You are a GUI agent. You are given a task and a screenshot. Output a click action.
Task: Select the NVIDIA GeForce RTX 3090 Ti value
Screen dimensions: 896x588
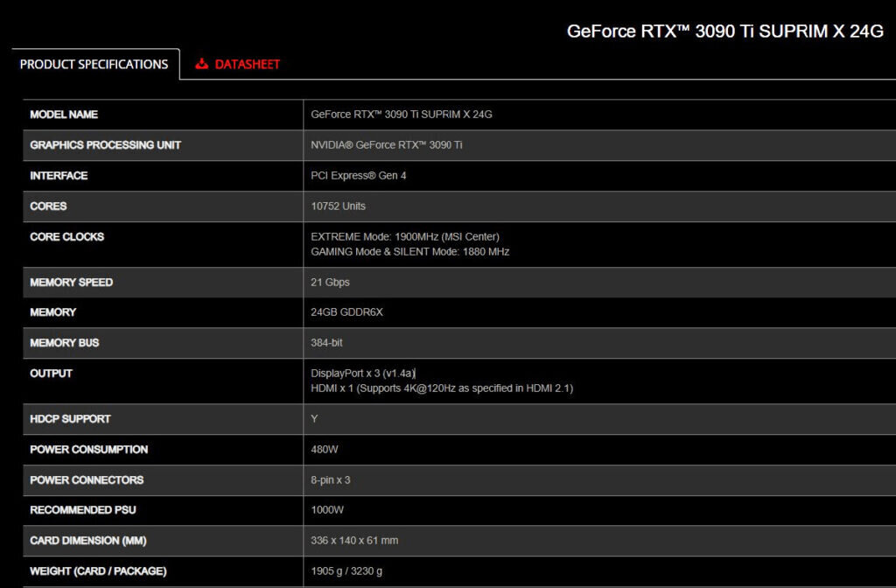coord(386,145)
